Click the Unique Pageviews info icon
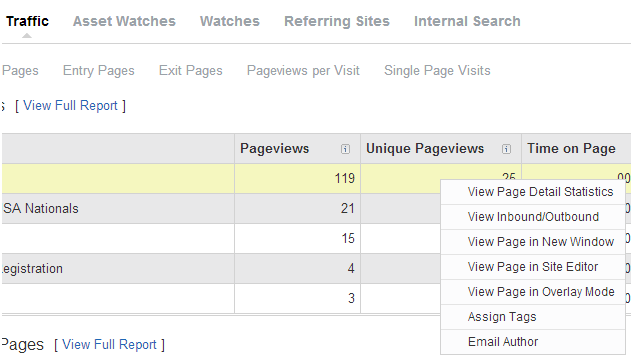The height and width of the screenshot is (362, 633). click(x=506, y=149)
